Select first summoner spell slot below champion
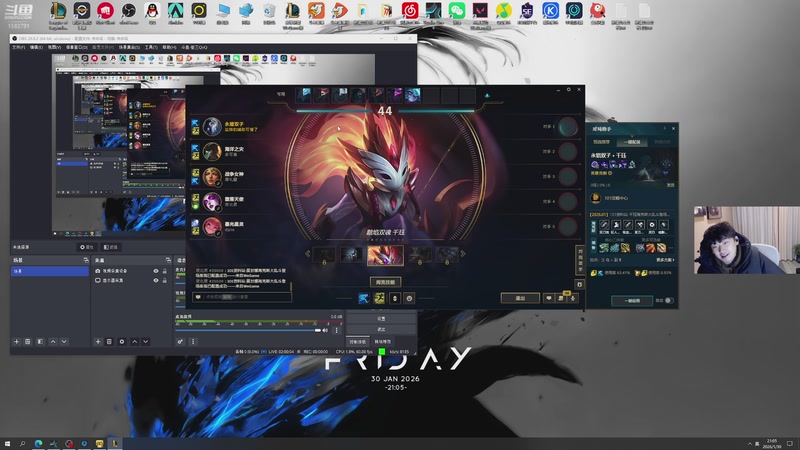This screenshot has width=800, height=450. click(x=364, y=298)
